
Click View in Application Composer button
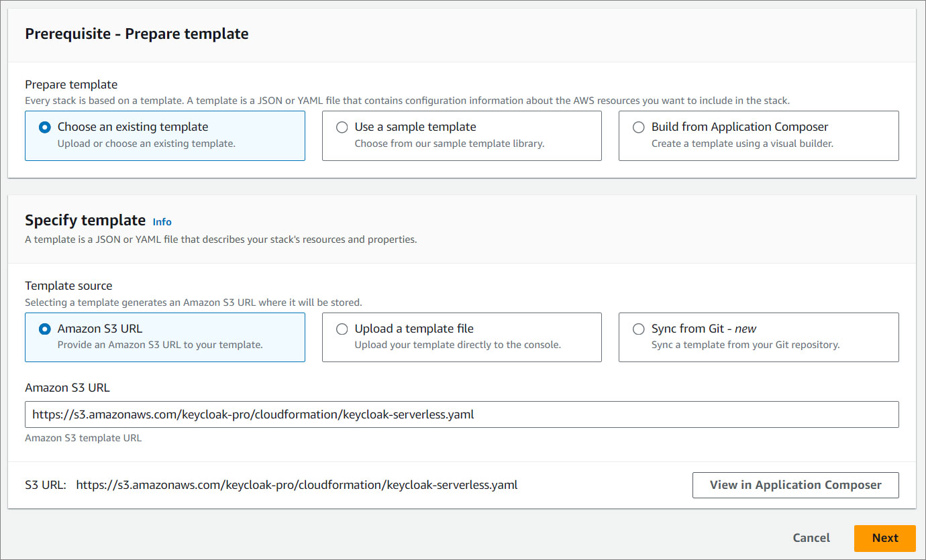[x=795, y=485]
